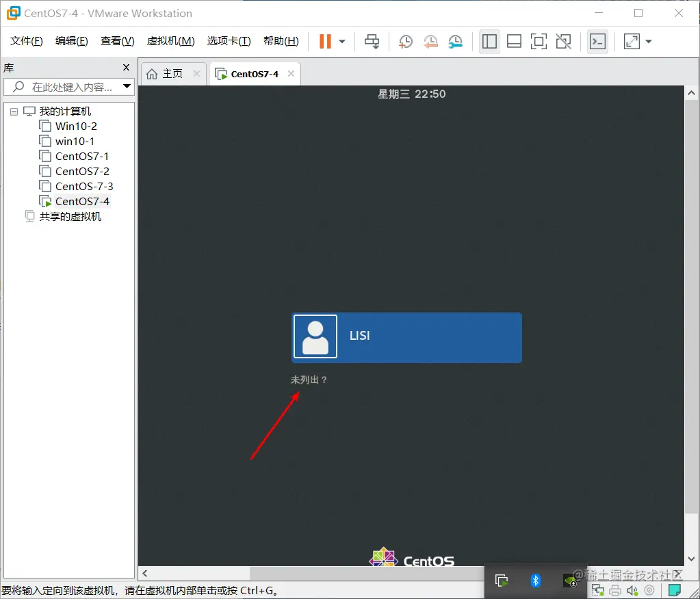Open the stretch display dropdown arrow
Image resolution: width=700 pixels, height=599 pixels.
649,42
